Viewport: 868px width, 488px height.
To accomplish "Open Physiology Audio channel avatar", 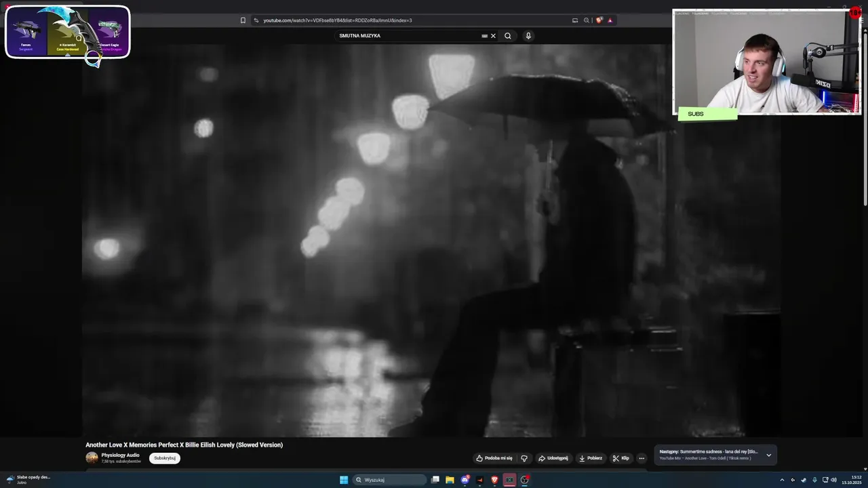I will 92,457.
